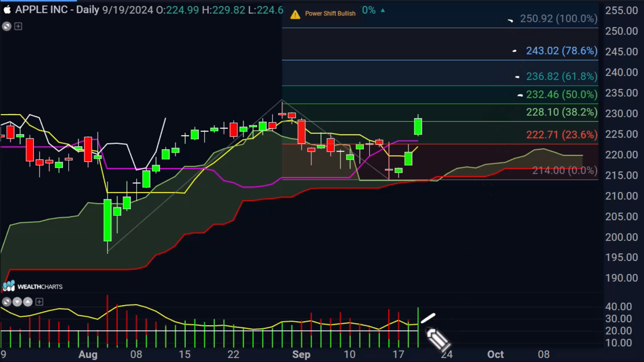Click the 9/19/2024 date in header
This screenshot has width=644, height=362.
click(127, 10)
